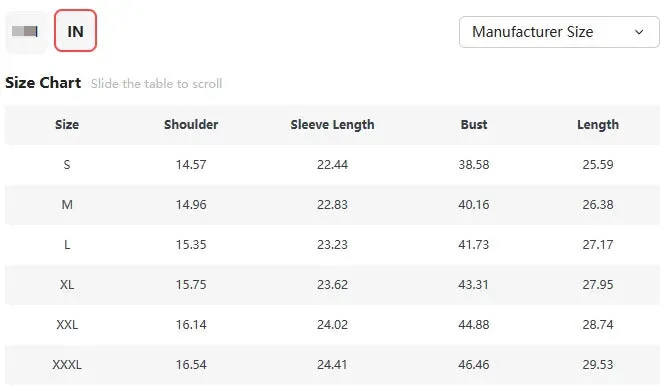Image resolution: width=667 pixels, height=388 pixels.
Task: Click the Shoulder column header
Action: click(191, 125)
